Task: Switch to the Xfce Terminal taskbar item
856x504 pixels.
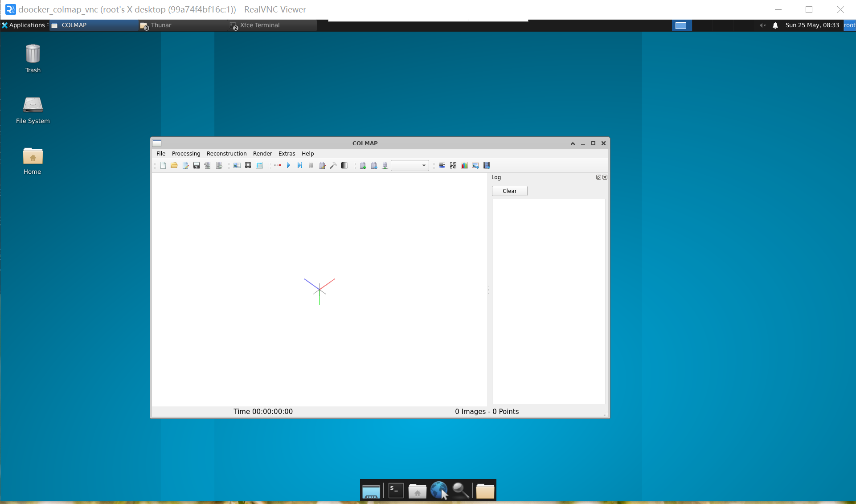Action: pos(259,25)
